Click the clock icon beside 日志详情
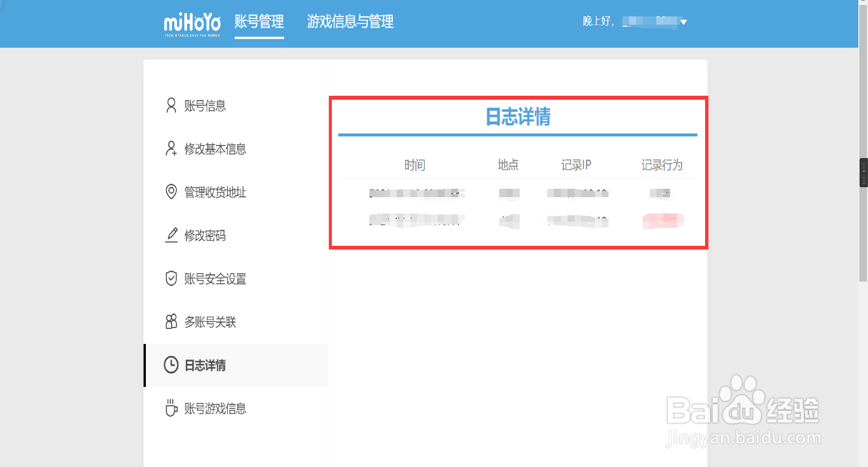The image size is (868, 467). coord(171,365)
